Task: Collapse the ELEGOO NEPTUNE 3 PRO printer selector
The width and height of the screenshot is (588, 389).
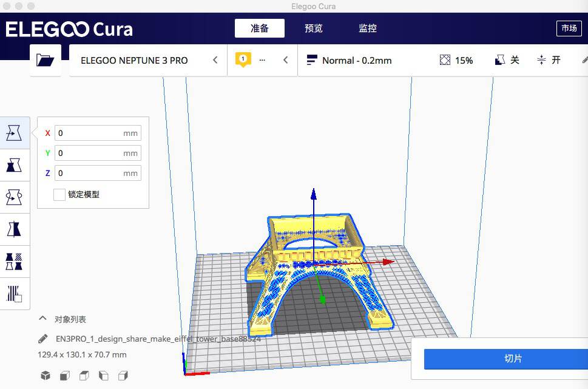Action: pyautogui.click(x=215, y=60)
